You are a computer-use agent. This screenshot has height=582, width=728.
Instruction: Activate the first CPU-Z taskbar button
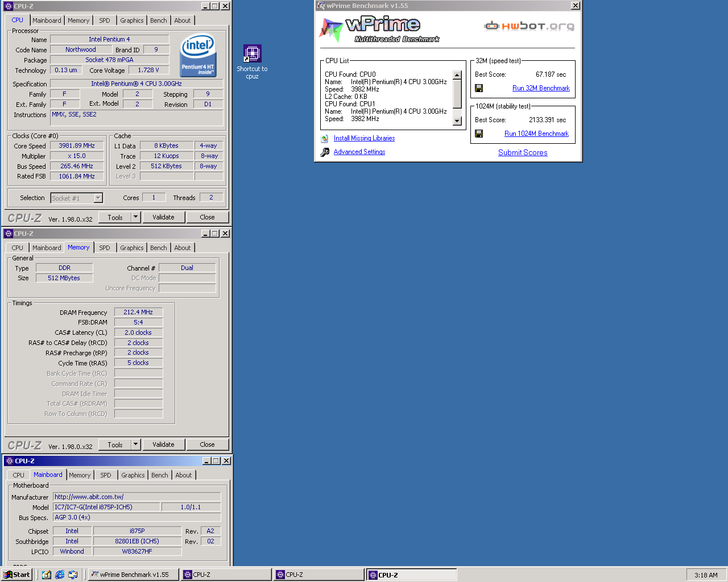[226, 575]
